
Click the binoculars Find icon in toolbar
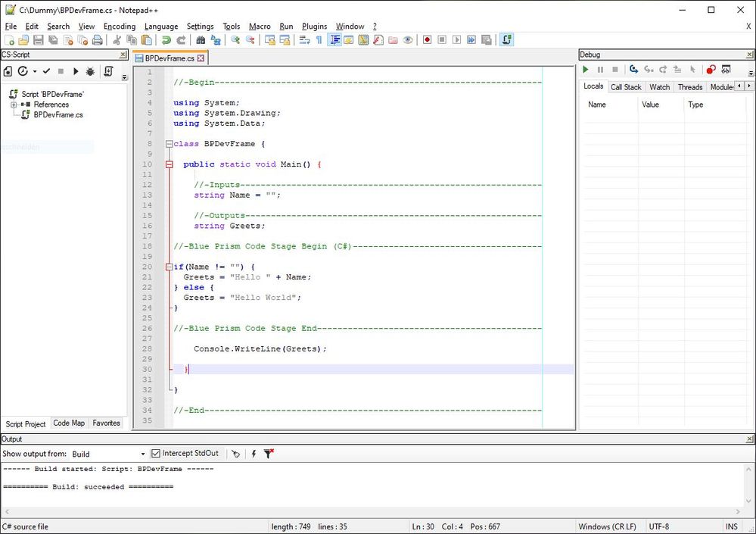tap(201, 40)
